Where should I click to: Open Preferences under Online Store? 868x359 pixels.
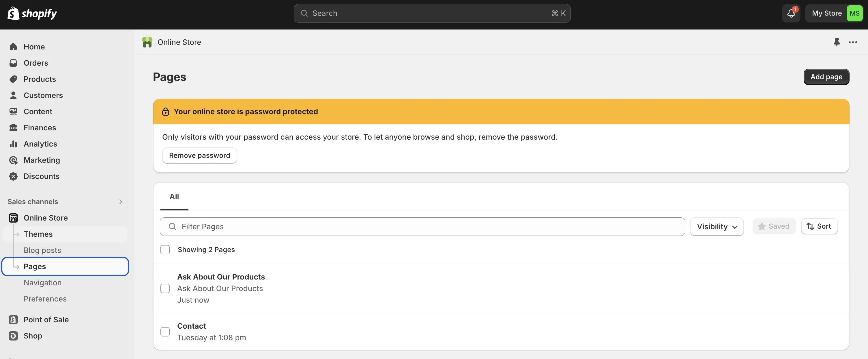(45, 299)
